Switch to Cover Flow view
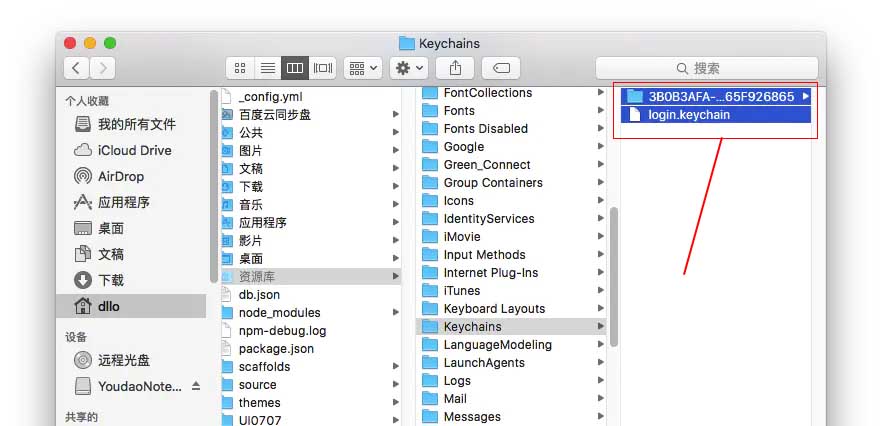 (323, 68)
